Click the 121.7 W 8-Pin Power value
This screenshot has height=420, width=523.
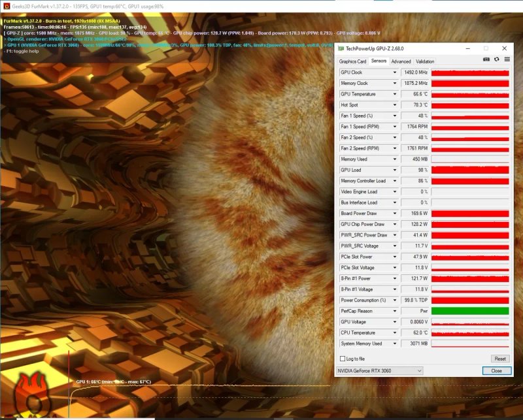[415, 278]
